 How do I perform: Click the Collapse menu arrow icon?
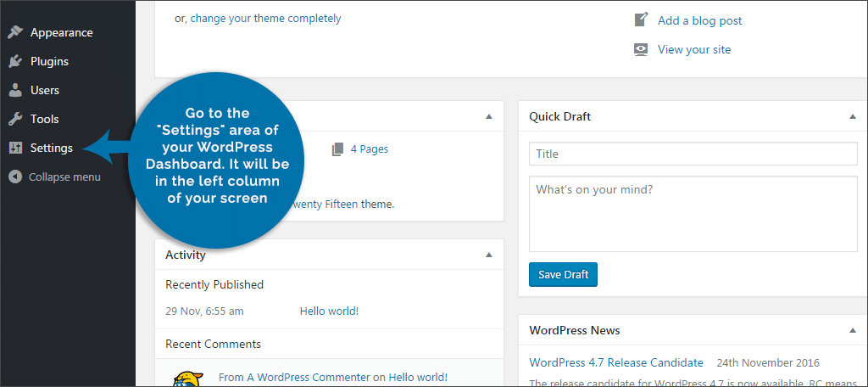[15, 177]
